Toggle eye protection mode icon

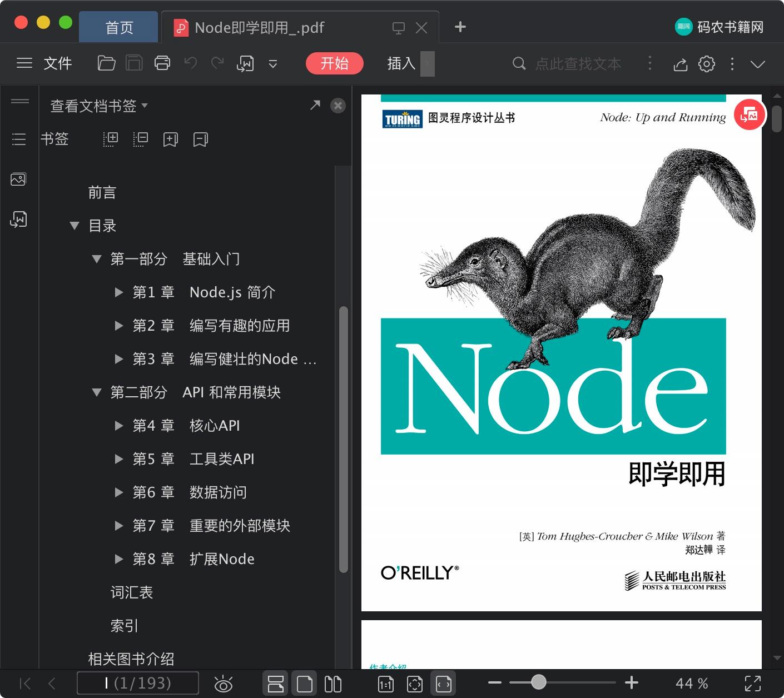pos(223,684)
